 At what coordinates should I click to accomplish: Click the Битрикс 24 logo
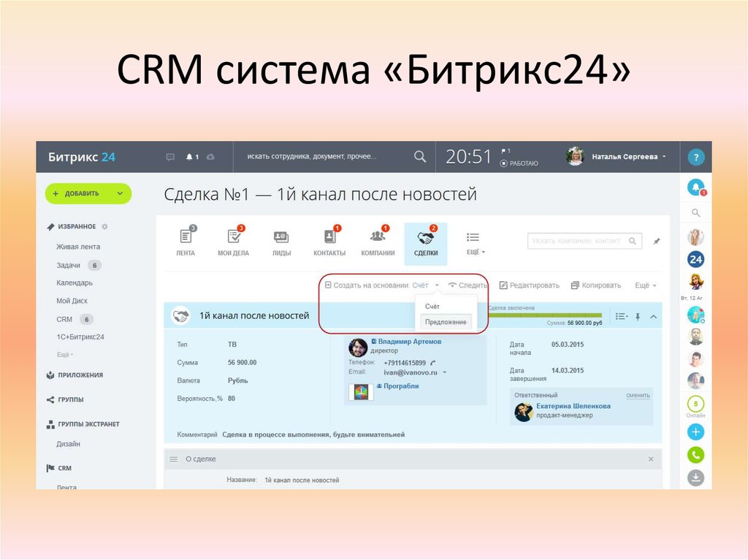[82, 157]
